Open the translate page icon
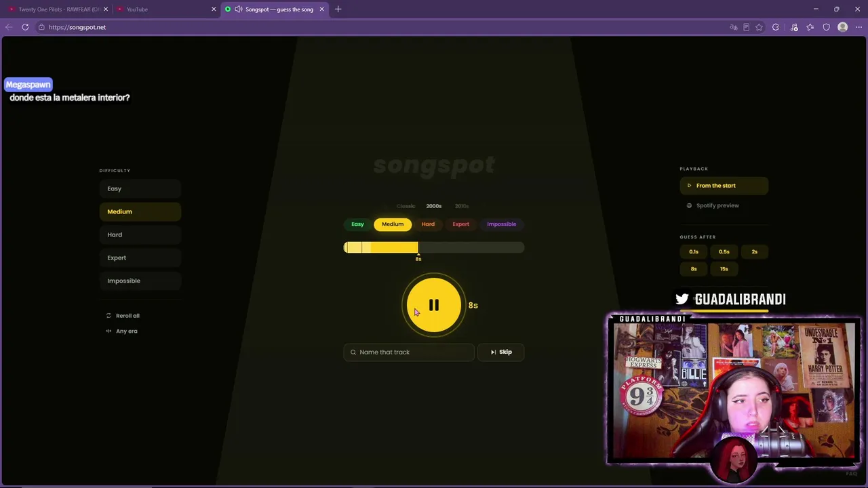The height and width of the screenshot is (488, 868). pyautogui.click(x=733, y=27)
